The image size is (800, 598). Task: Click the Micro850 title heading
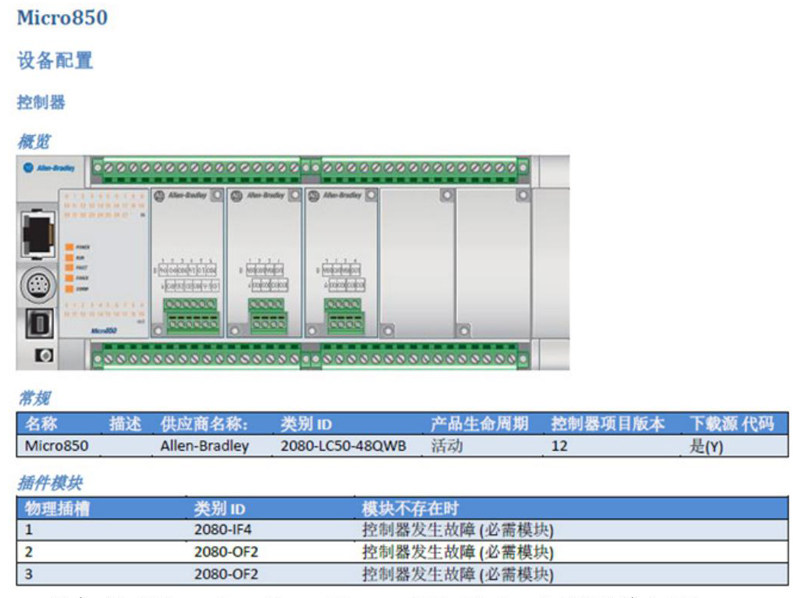pos(62,18)
